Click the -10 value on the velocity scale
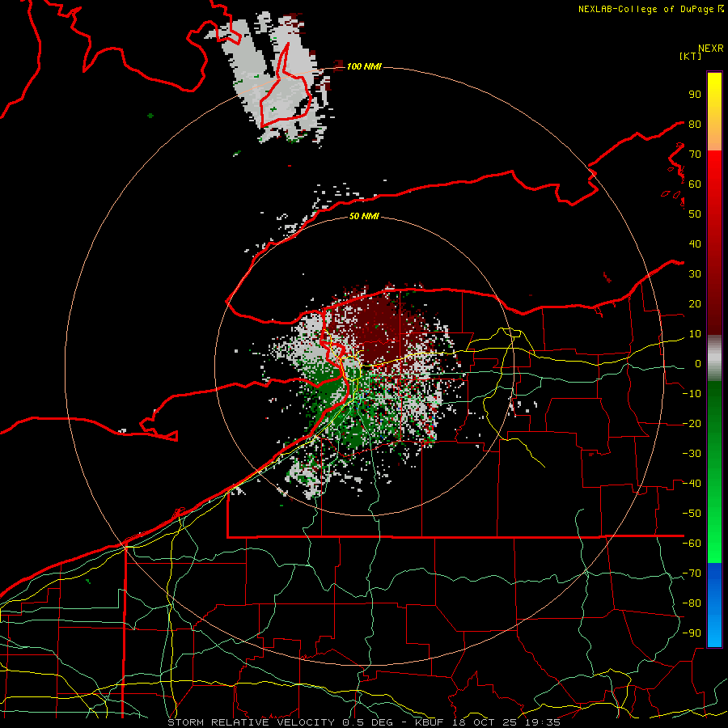 (692, 394)
